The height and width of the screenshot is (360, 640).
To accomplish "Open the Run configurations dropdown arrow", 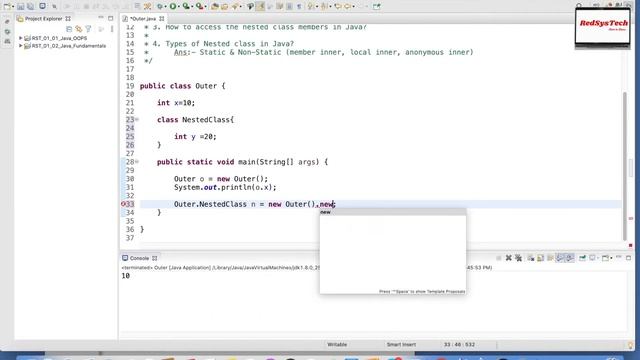I will coord(179,7).
